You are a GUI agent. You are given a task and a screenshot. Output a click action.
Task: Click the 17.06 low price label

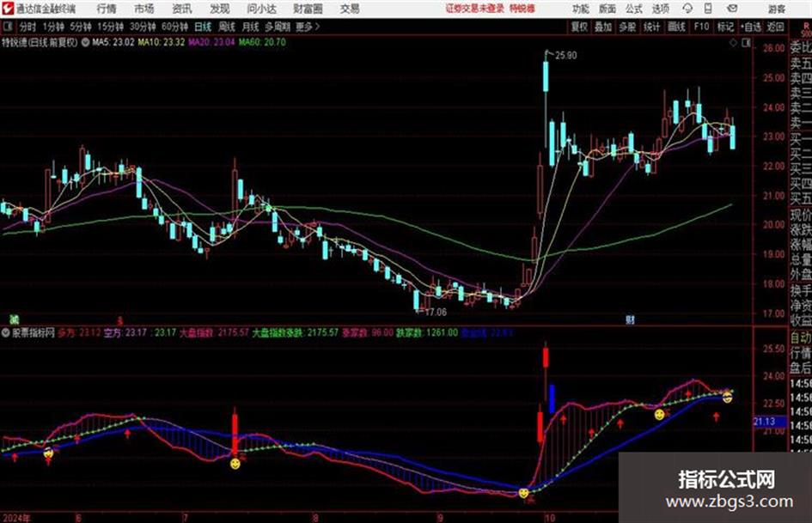pyautogui.click(x=435, y=312)
